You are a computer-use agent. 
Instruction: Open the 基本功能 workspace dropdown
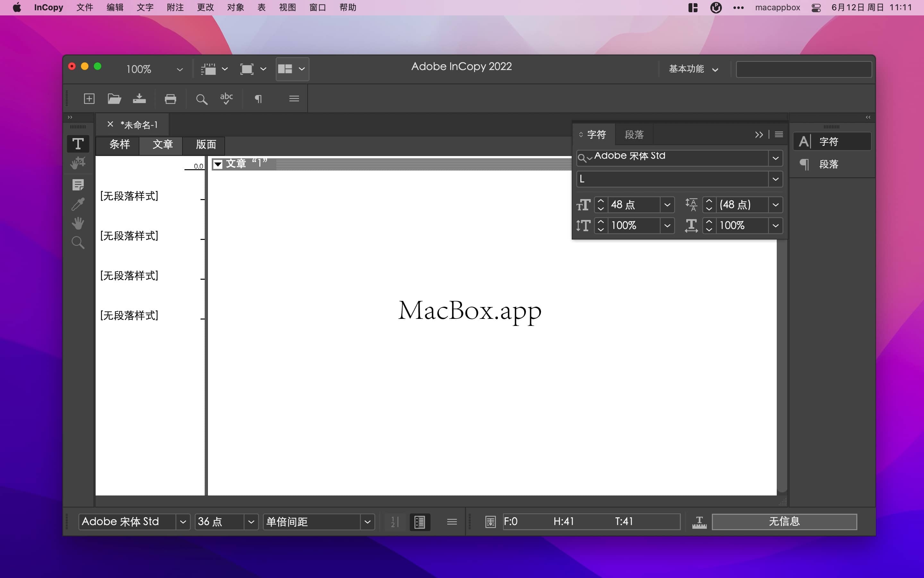tap(693, 69)
